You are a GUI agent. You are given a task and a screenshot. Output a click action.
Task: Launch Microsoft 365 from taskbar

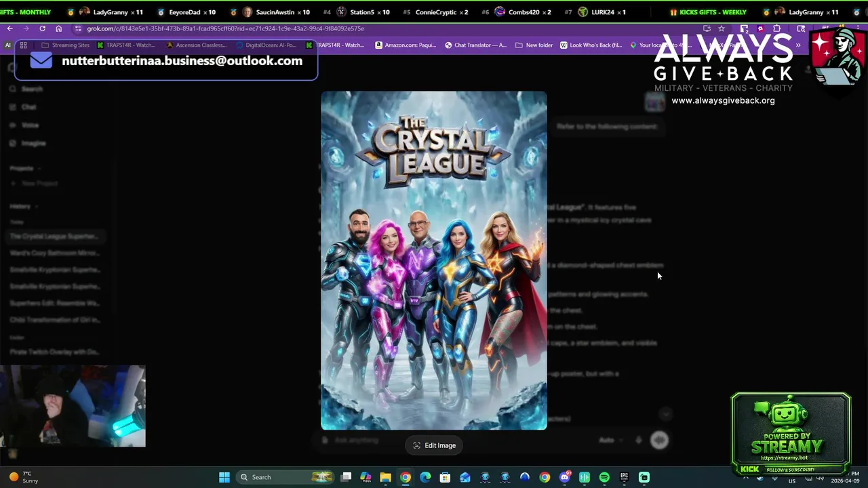pos(366,477)
